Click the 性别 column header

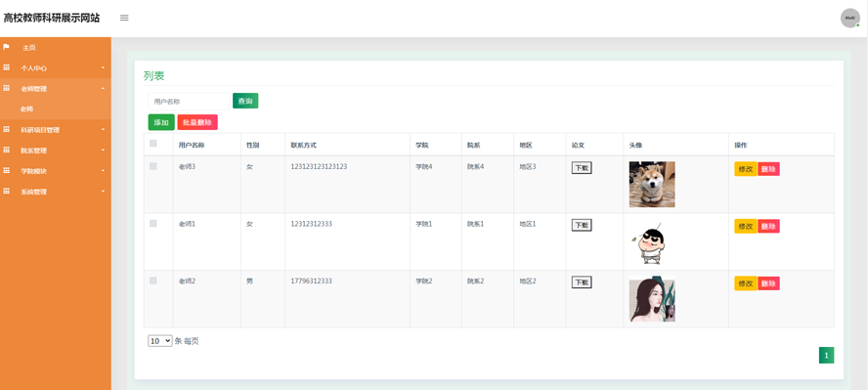click(253, 146)
